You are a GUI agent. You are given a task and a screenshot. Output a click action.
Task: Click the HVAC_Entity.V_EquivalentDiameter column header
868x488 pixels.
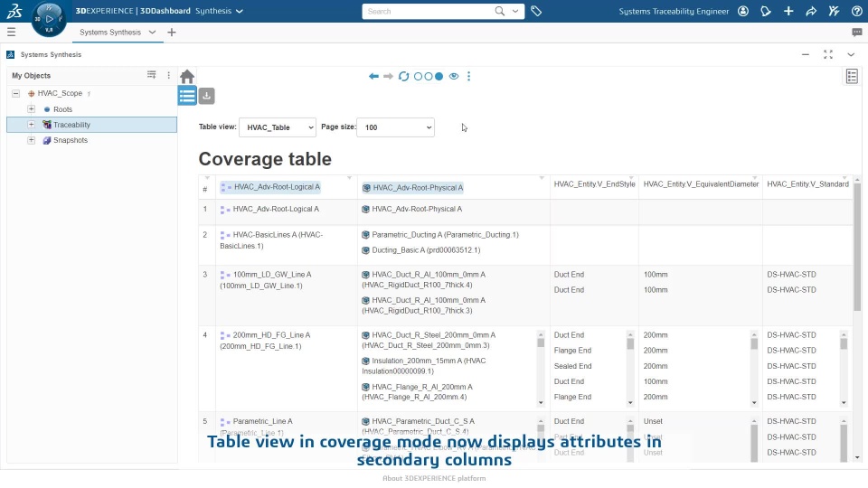701,184
